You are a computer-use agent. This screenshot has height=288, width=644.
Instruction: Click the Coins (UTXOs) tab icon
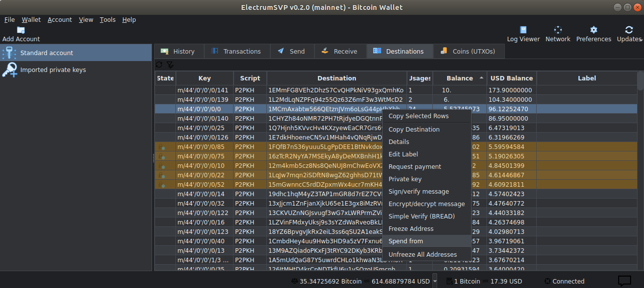click(x=443, y=51)
